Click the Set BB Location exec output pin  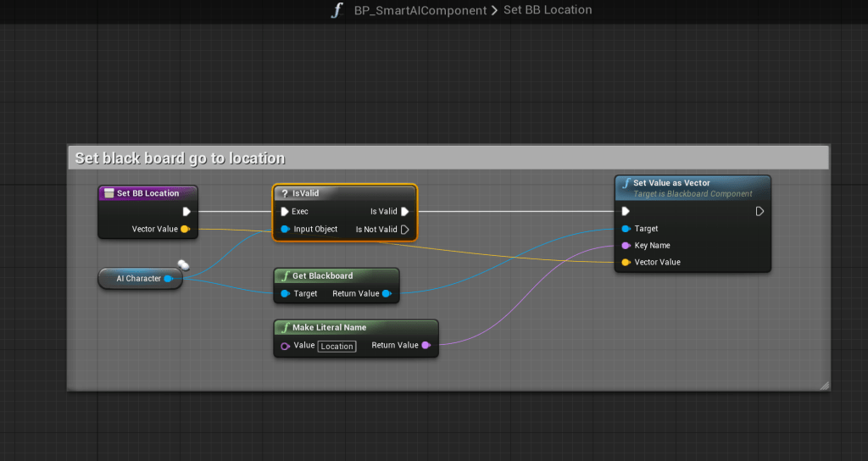click(186, 212)
